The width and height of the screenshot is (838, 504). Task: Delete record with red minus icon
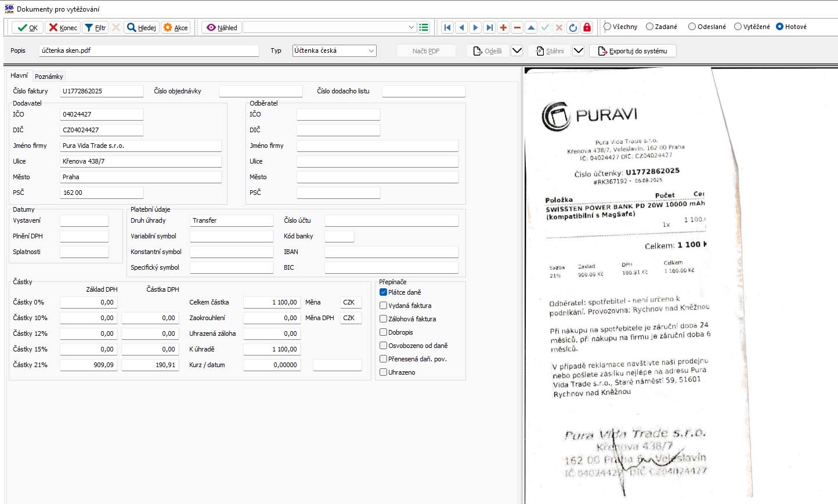[517, 27]
